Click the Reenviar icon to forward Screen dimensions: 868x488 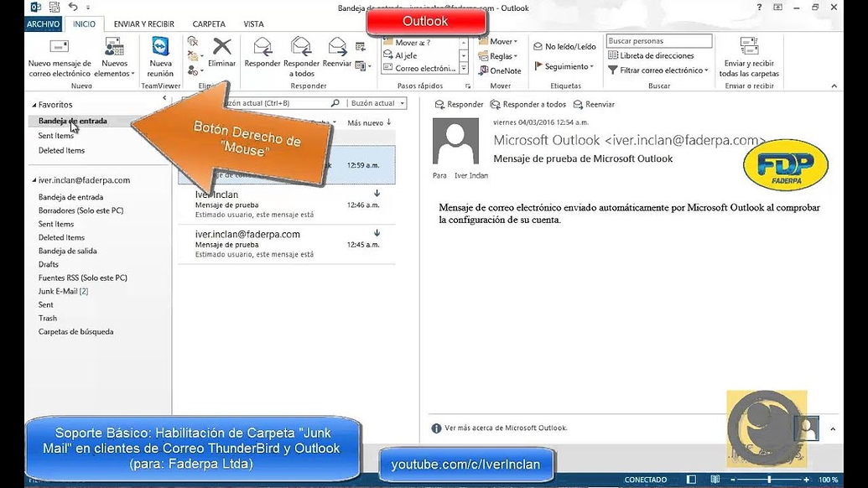point(337,50)
